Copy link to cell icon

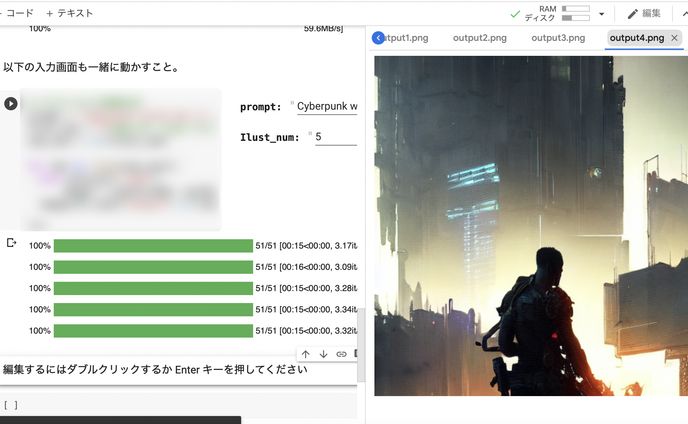point(341,354)
